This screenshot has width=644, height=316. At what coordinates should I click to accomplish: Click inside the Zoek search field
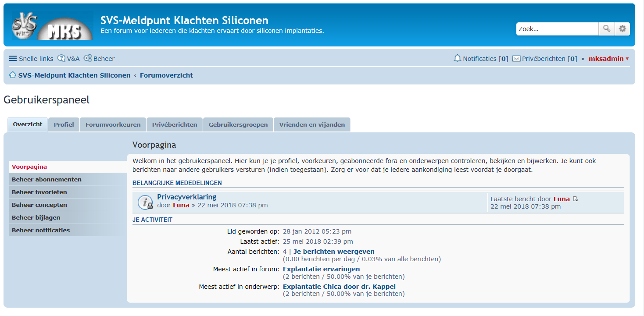pyautogui.click(x=557, y=29)
